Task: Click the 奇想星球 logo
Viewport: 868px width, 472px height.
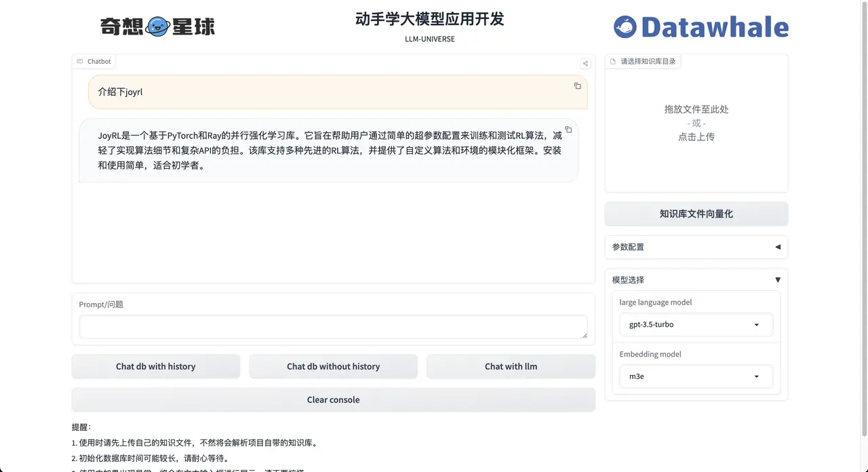Action: [x=157, y=26]
